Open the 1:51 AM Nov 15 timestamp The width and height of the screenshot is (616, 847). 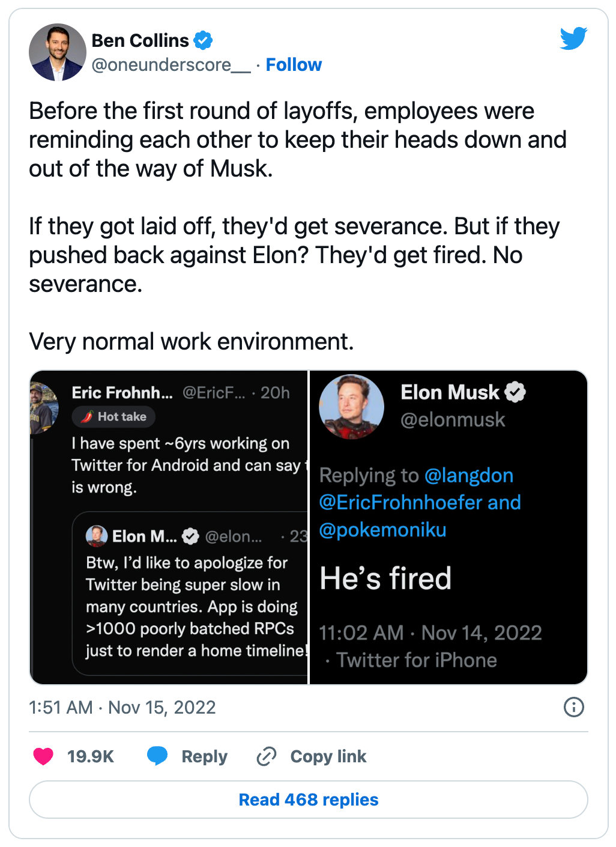click(x=122, y=708)
